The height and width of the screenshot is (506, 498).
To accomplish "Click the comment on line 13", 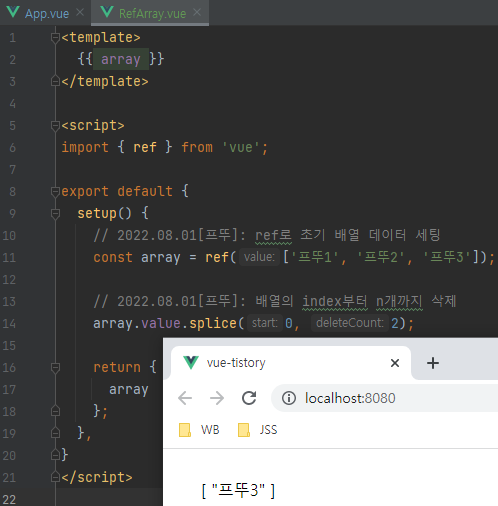I will tap(275, 301).
